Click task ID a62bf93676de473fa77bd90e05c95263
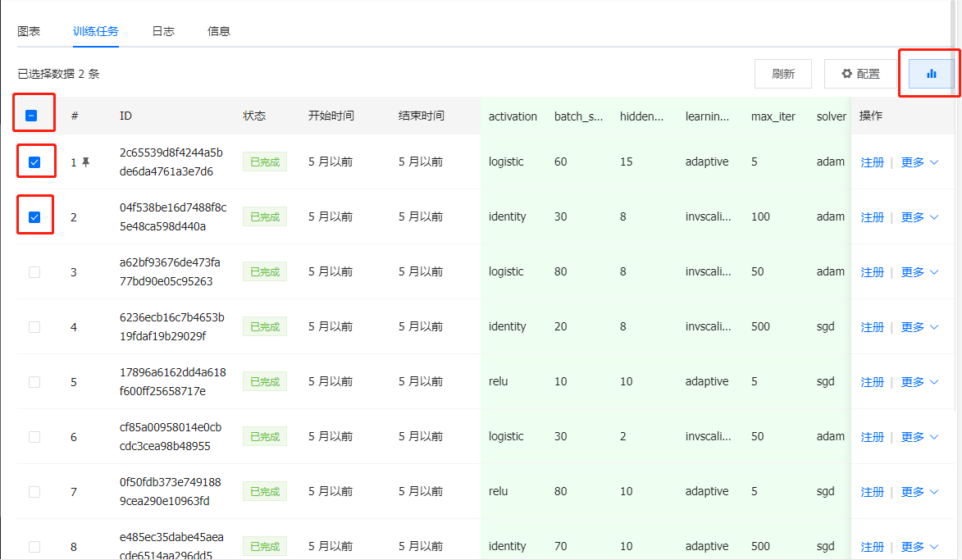962x560 pixels. point(170,271)
